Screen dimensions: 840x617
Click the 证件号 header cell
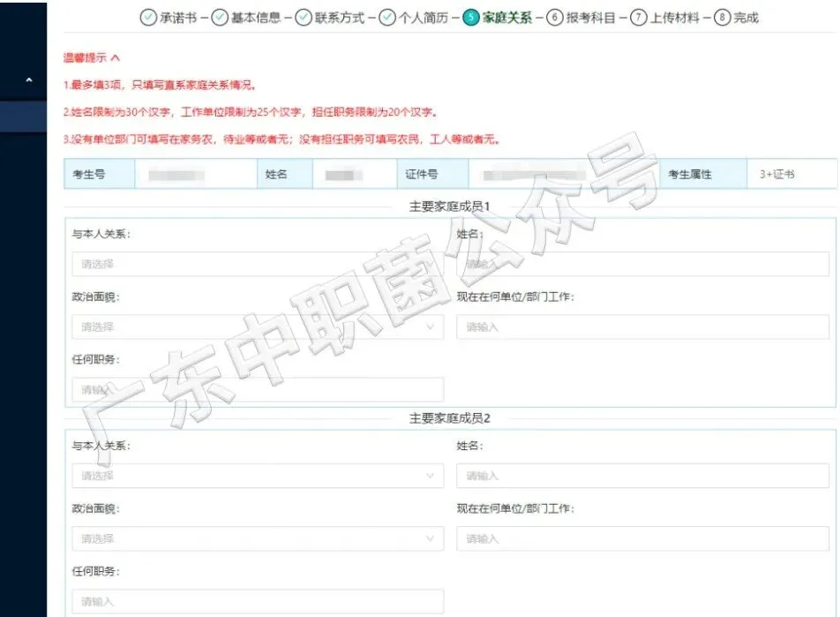433,174
